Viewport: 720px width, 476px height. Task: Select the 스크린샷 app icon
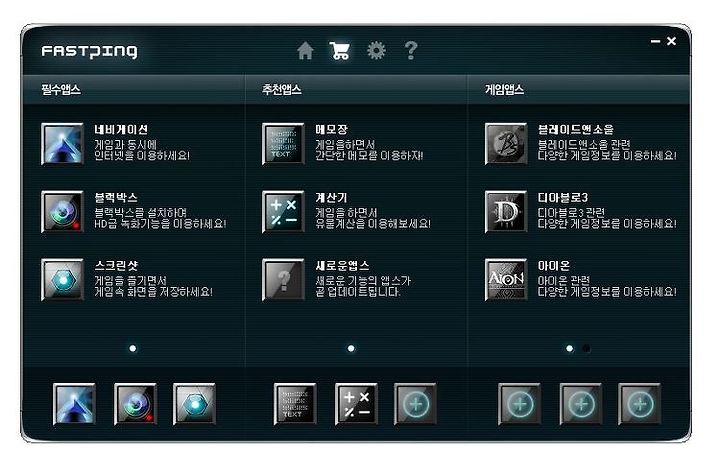[62, 280]
